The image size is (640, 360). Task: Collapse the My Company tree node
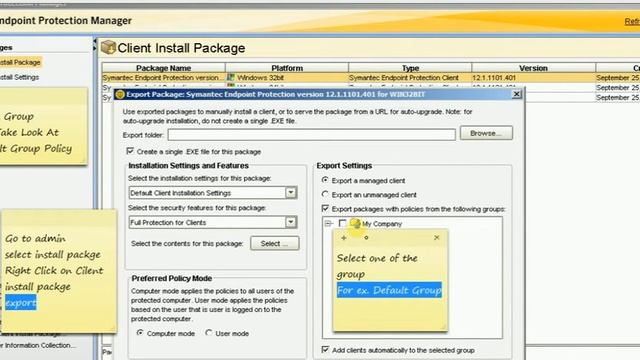(x=328, y=223)
